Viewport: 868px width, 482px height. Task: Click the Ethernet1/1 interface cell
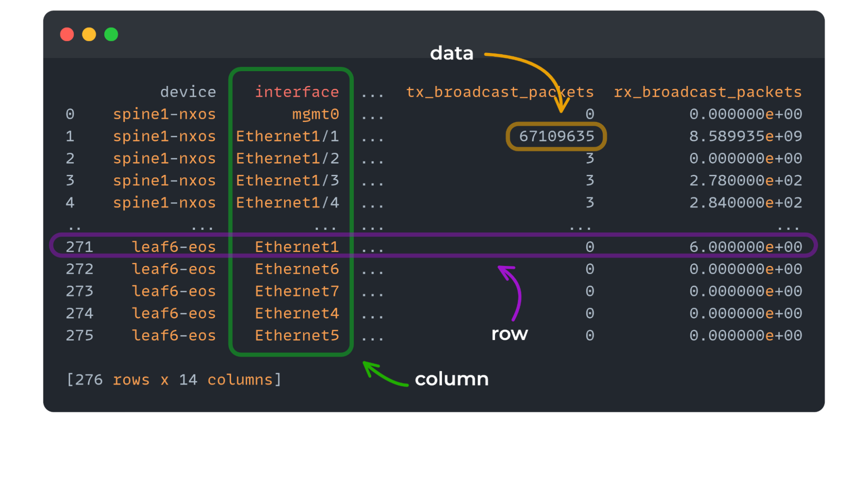coord(288,136)
